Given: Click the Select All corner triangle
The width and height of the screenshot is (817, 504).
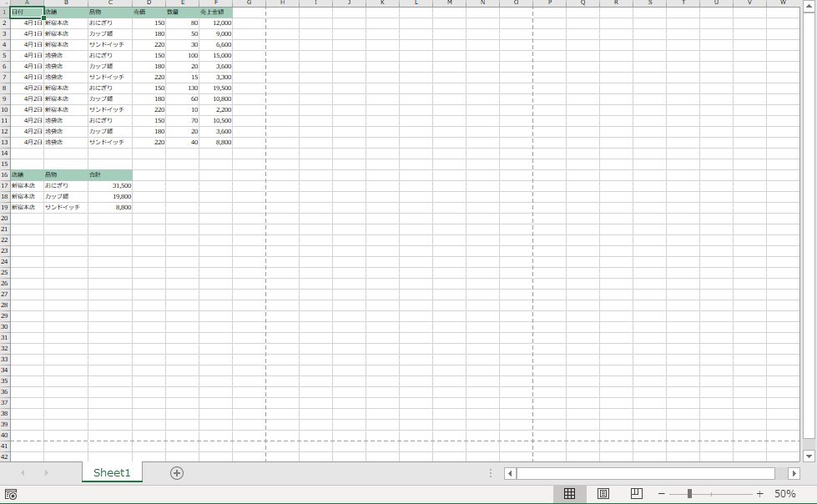Looking at the screenshot, I should click(x=4, y=3).
